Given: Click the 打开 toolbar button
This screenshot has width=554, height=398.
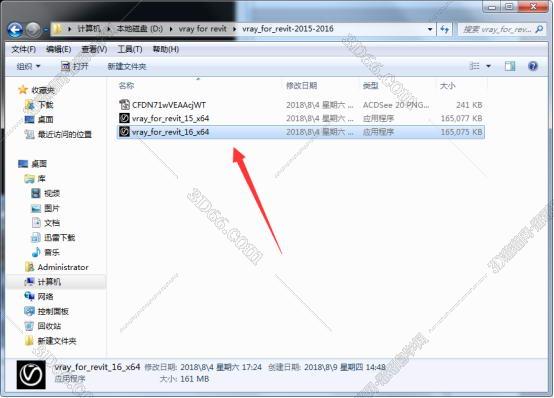Looking at the screenshot, I should (74, 66).
